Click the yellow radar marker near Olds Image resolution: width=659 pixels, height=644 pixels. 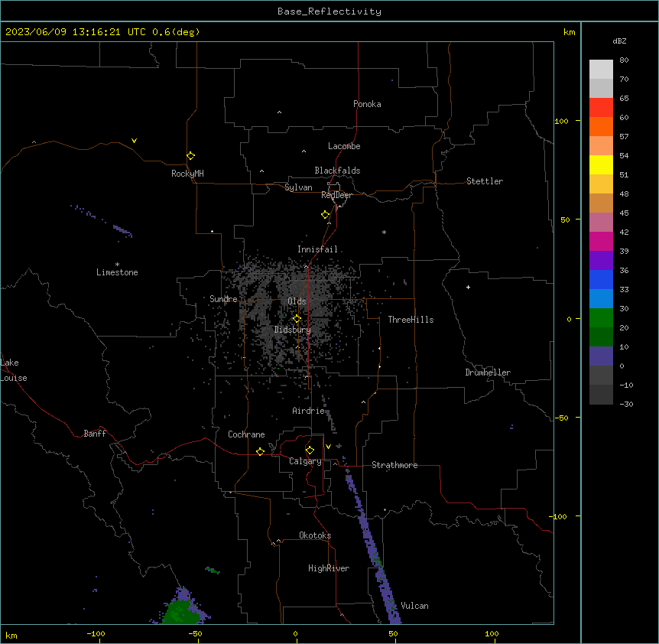tap(297, 319)
